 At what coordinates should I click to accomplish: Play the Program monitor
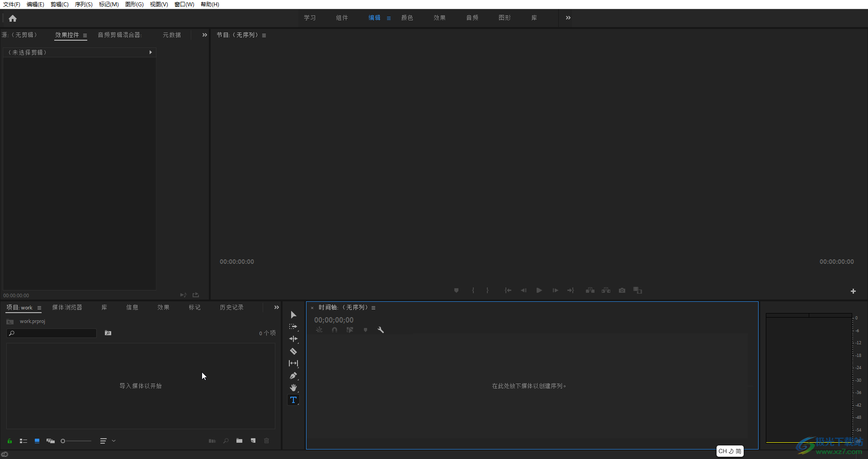point(539,290)
